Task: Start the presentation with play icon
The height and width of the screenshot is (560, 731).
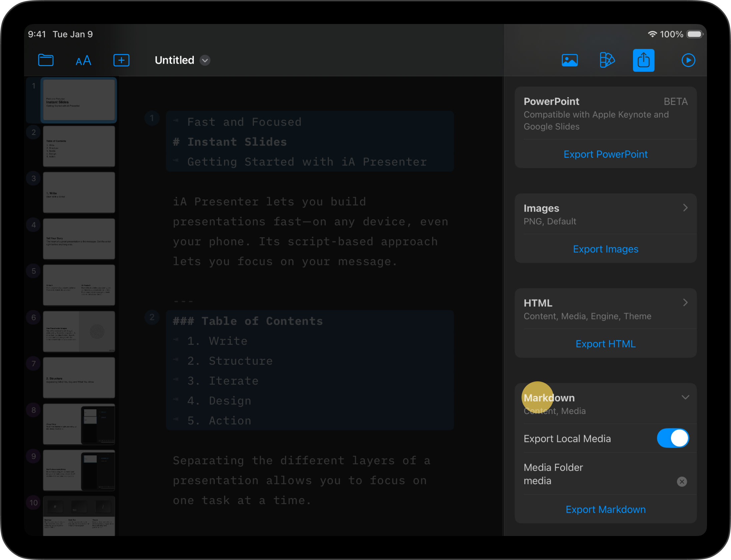Action: click(x=688, y=60)
